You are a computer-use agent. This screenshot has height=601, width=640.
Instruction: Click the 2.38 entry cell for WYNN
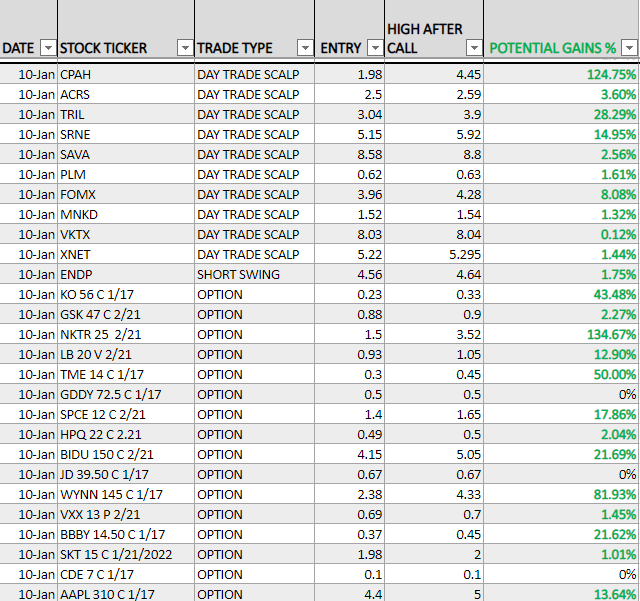click(x=349, y=494)
